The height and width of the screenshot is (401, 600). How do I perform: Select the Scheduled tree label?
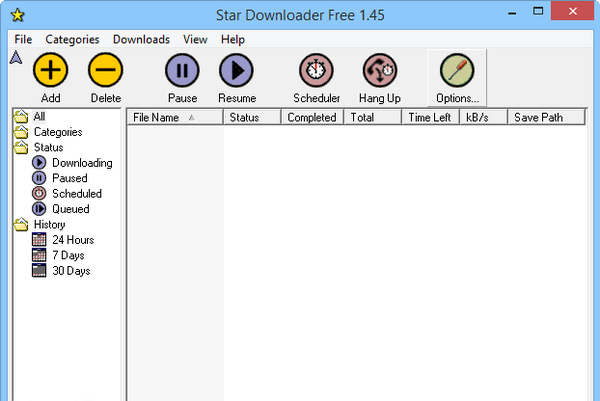(x=77, y=194)
